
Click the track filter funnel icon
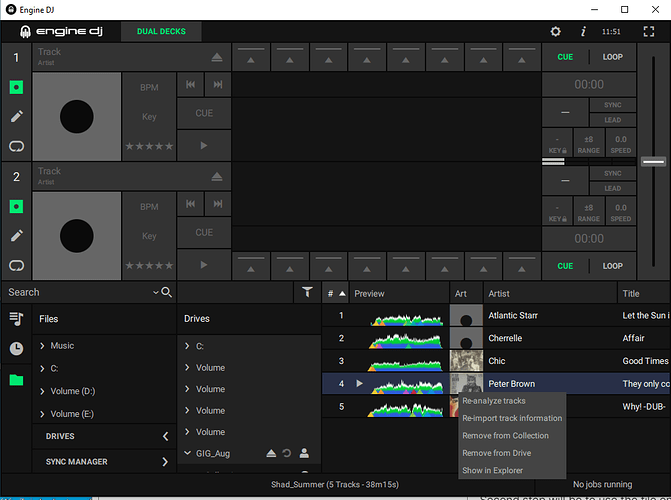[x=307, y=292]
